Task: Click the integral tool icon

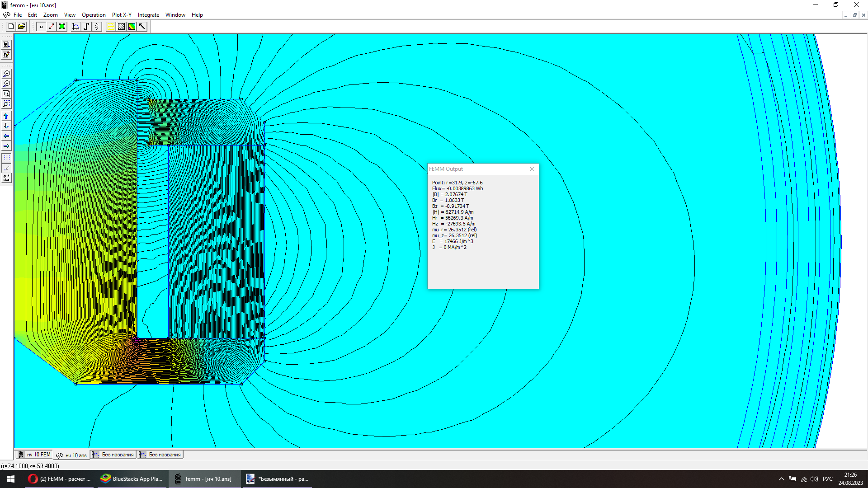Action: (86, 27)
